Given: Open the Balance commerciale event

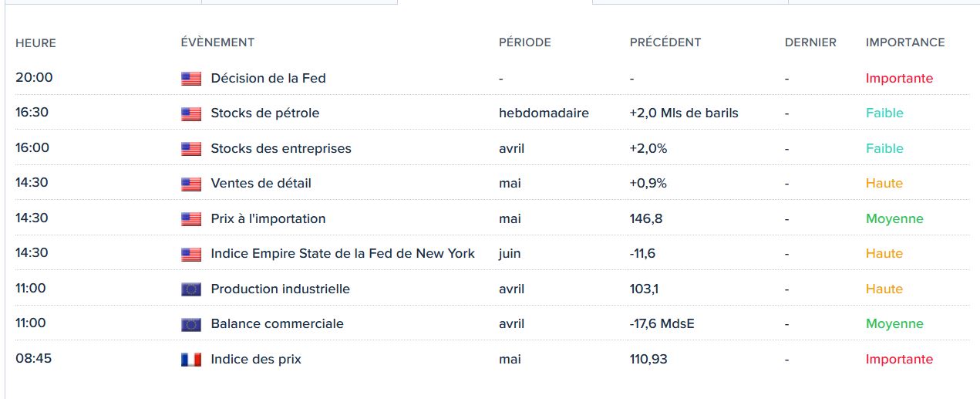Looking at the screenshot, I should coord(277,324).
